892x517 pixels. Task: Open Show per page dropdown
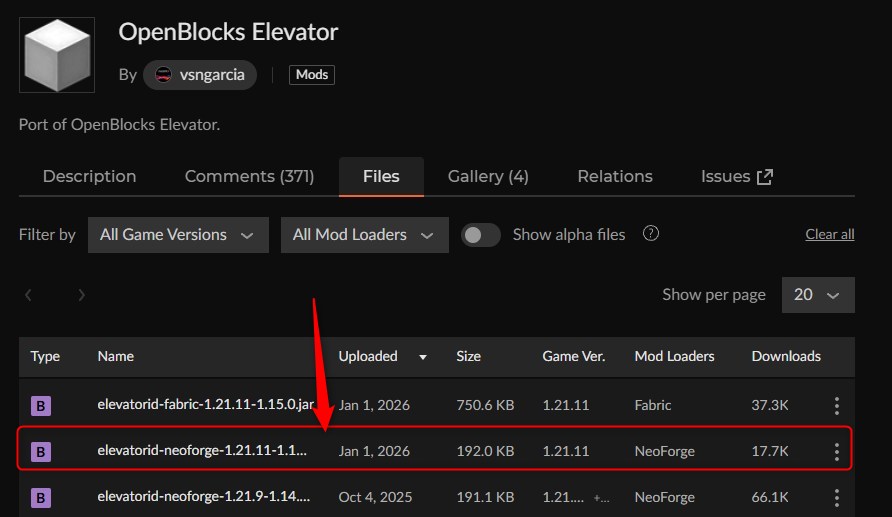pyautogui.click(x=817, y=295)
